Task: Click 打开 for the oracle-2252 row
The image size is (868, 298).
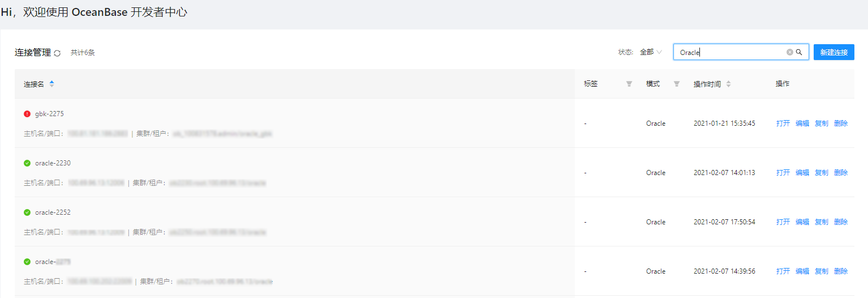Action: pyautogui.click(x=783, y=222)
